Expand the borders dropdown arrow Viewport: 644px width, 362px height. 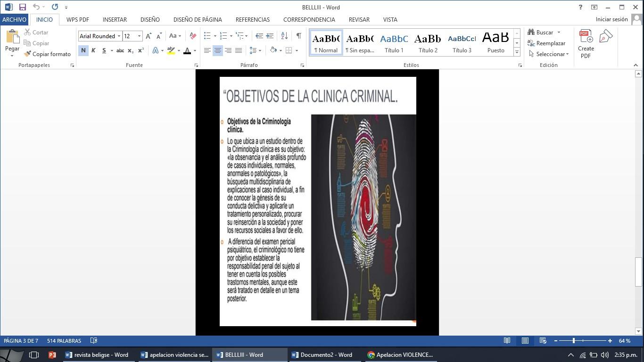click(297, 50)
